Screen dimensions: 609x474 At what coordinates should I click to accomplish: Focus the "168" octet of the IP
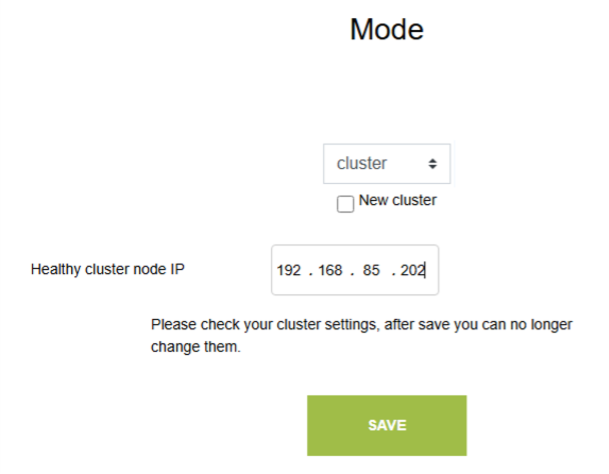[330, 270]
